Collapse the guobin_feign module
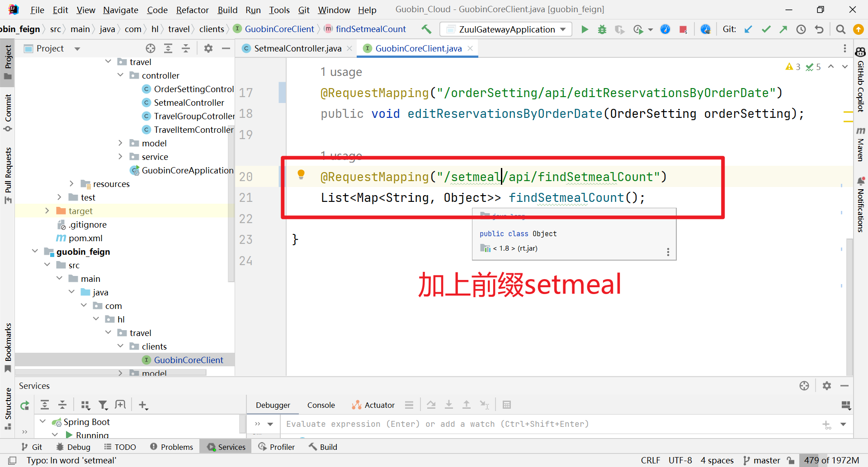 [35, 251]
